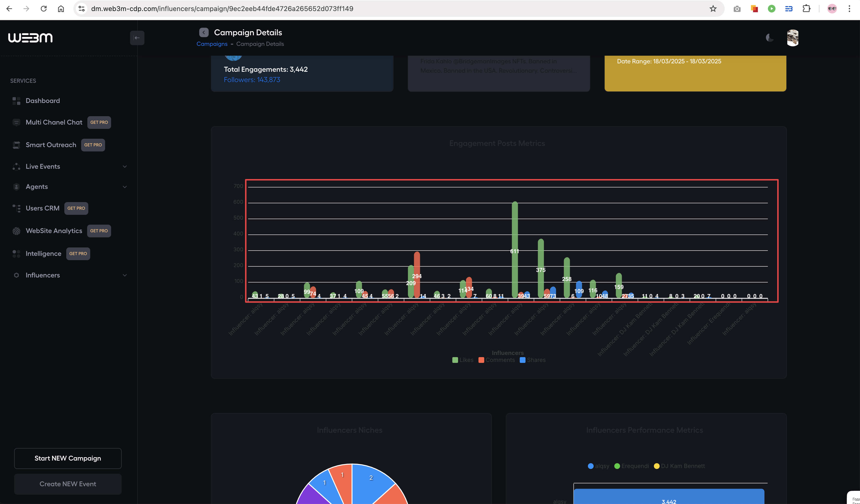
Task: Click Start NEW Campaign button
Action: click(68, 458)
